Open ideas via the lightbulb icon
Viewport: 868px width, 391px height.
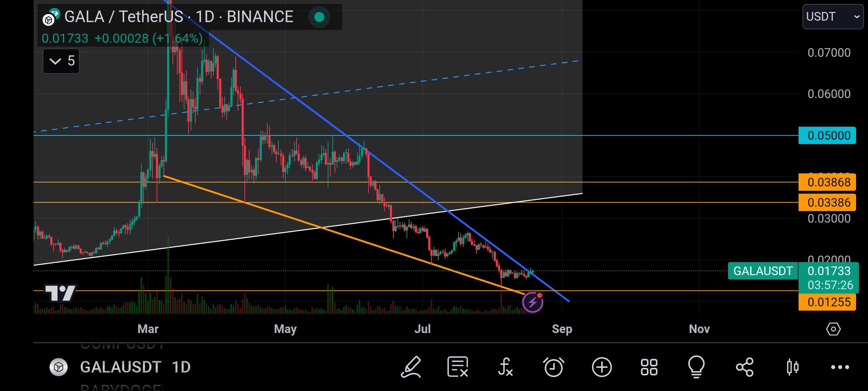coord(697,367)
